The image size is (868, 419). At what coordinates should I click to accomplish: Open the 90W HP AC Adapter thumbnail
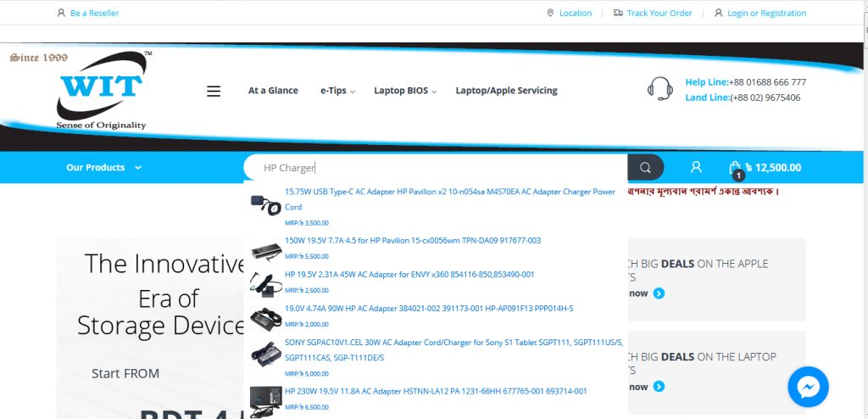point(265,318)
